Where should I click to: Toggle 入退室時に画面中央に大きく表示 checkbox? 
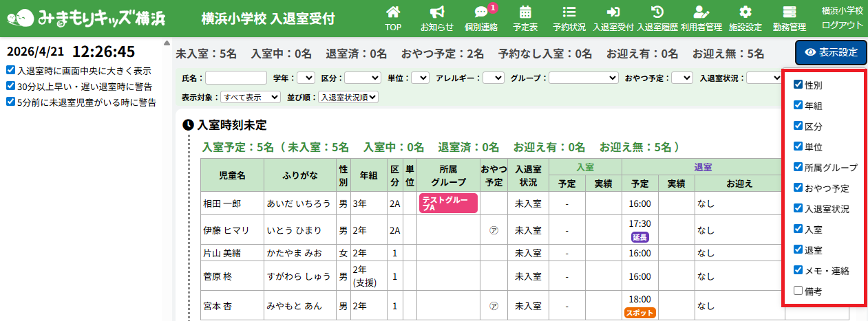pos(10,70)
